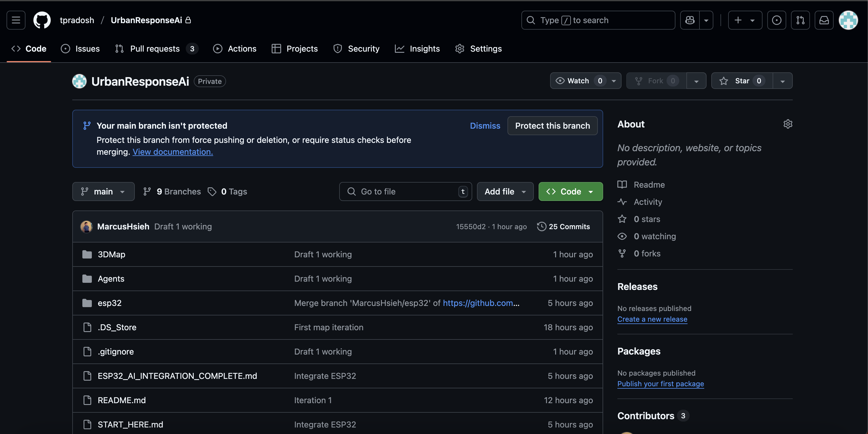Switch to the Pull requests tab

155,49
